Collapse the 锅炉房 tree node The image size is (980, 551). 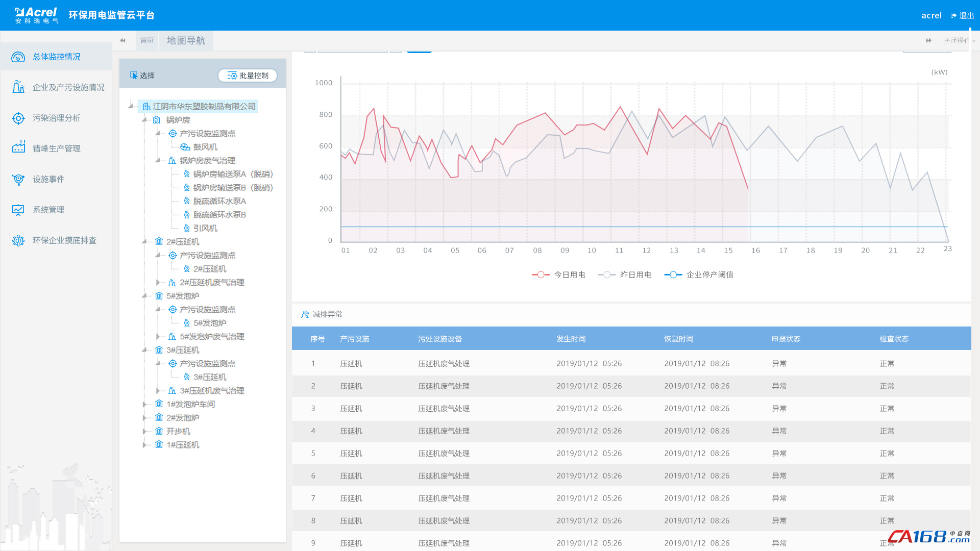click(x=144, y=120)
